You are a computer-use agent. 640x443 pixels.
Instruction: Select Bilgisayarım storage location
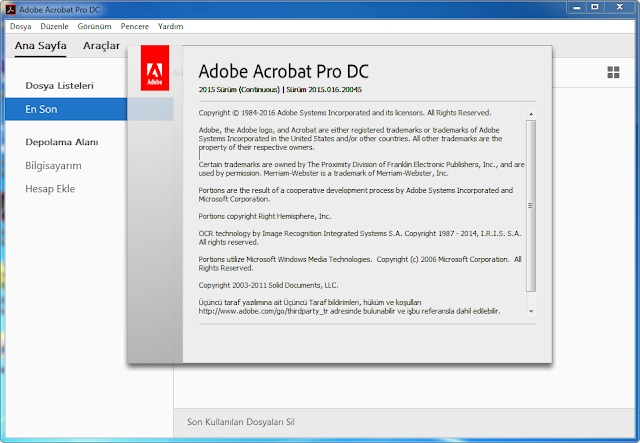point(53,165)
